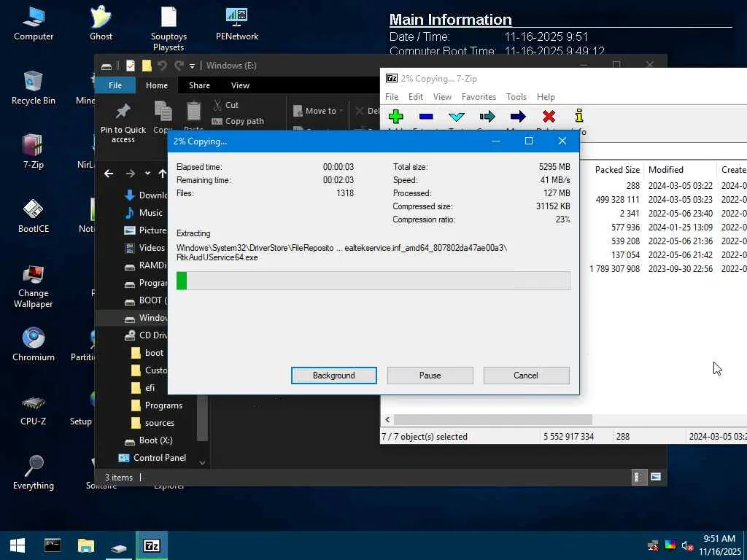Open the PENetwork desktop icon
The width and height of the screenshot is (747, 560).
tap(237, 24)
